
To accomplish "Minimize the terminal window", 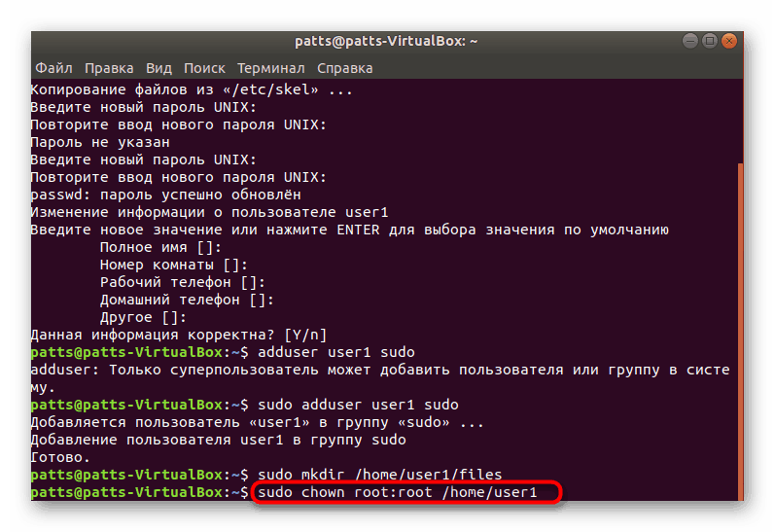I will click(x=690, y=41).
